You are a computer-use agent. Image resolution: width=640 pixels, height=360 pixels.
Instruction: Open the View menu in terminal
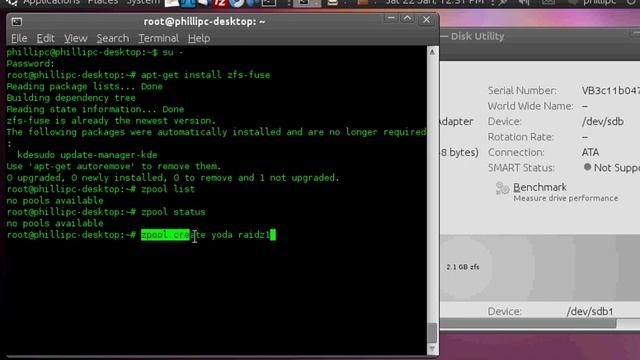coord(76,38)
